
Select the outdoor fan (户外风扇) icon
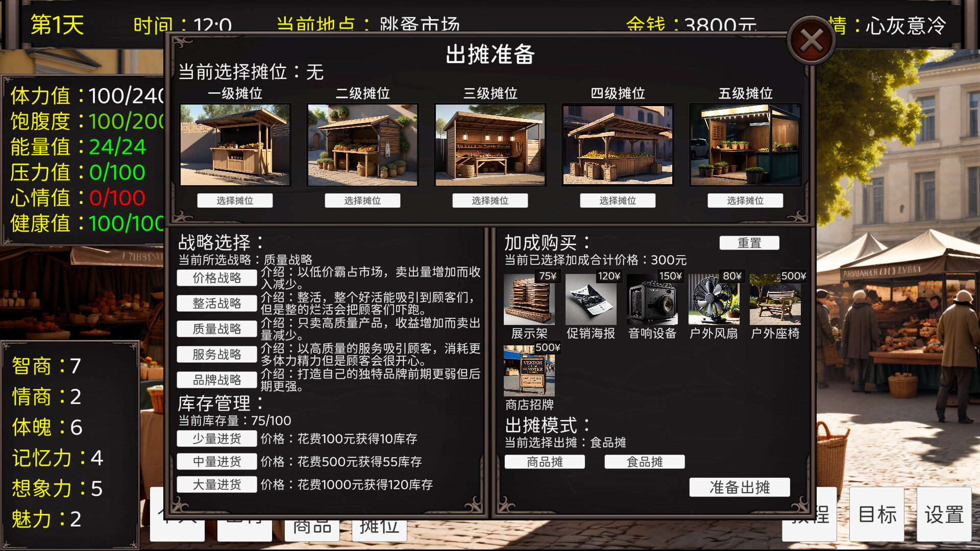(x=713, y=300)
